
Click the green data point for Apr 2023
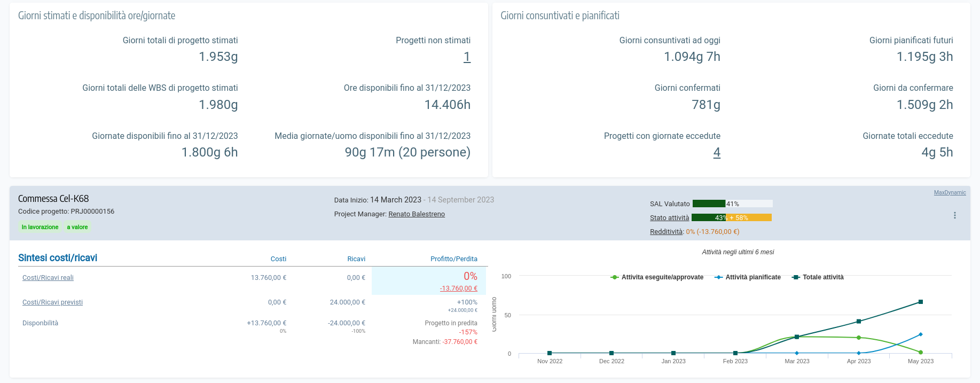click(858, 338)
